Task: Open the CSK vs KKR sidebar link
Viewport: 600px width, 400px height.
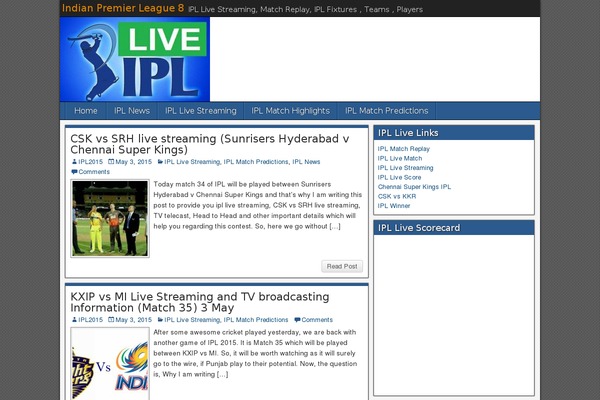Action: point(397,196)
